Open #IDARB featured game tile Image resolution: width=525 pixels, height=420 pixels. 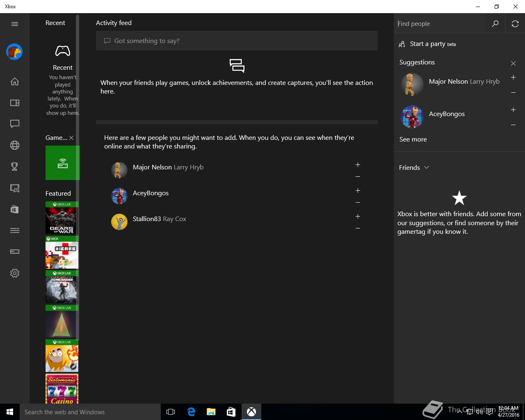62,252
